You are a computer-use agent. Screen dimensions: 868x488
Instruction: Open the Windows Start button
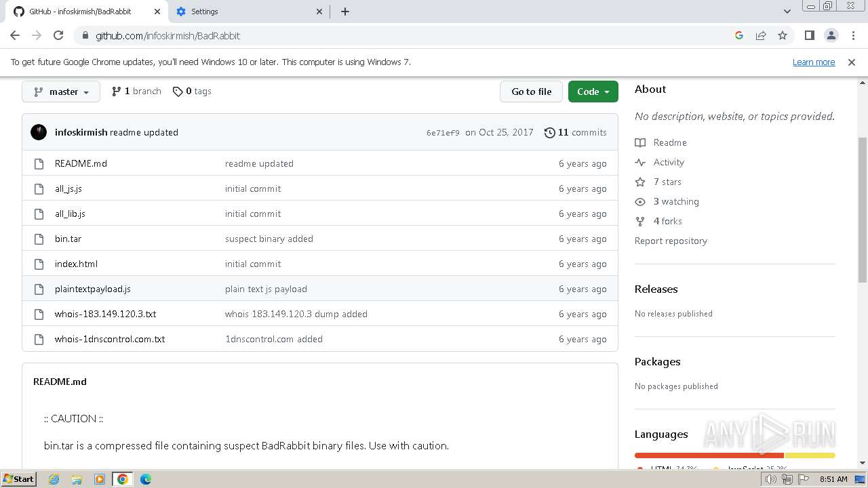(19, 479)
